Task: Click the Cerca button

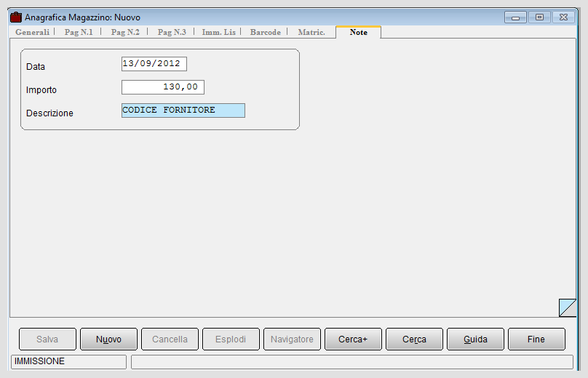Action: (x=414, y=339)
